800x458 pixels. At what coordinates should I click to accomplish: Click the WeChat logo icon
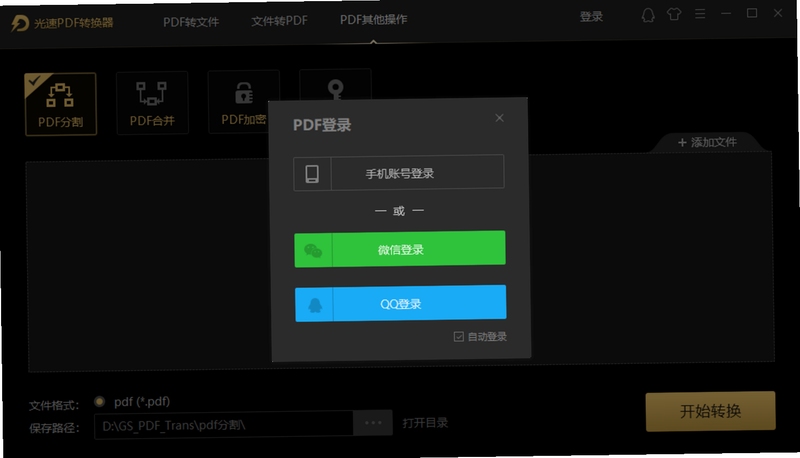[x=313, y=250]
